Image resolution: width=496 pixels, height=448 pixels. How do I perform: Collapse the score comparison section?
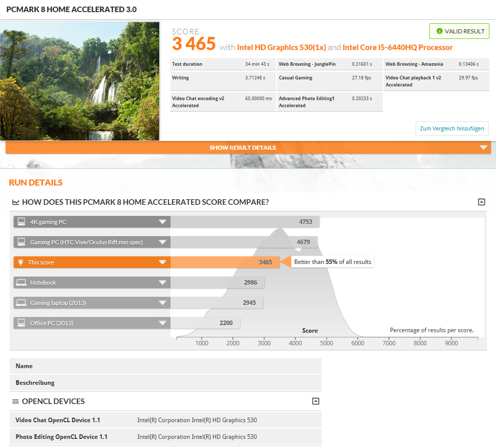click(x=481, y=202)
